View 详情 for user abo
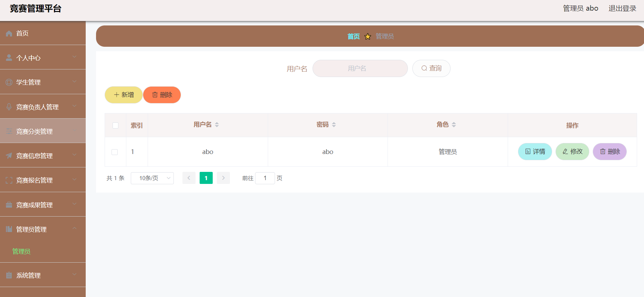 (535, 152)
